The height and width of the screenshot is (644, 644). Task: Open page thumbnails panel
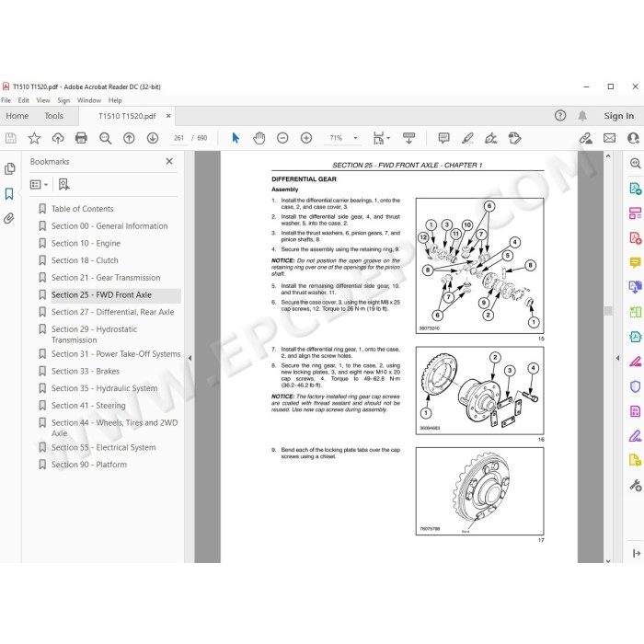coord(9,168)
